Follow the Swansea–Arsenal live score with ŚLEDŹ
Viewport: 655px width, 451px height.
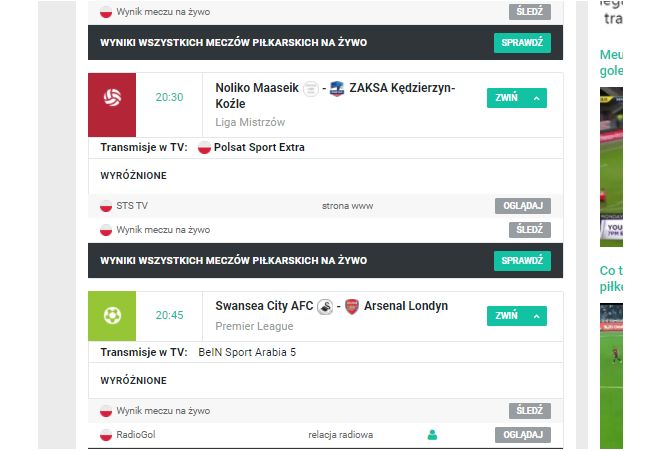click(529, 411)
